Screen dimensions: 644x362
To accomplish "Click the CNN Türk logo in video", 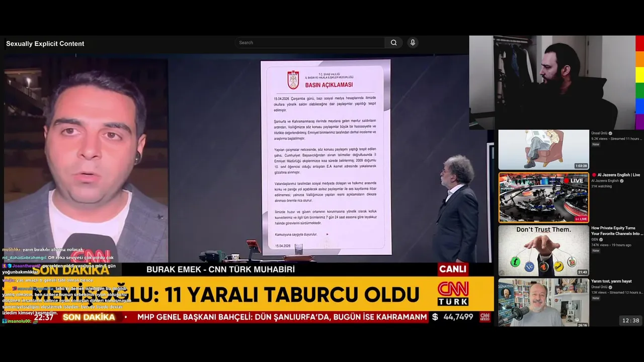I will 453,294.
